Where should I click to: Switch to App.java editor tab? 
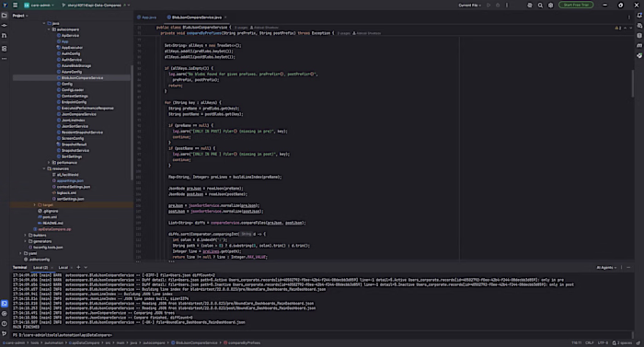click(x=146, y=17)
